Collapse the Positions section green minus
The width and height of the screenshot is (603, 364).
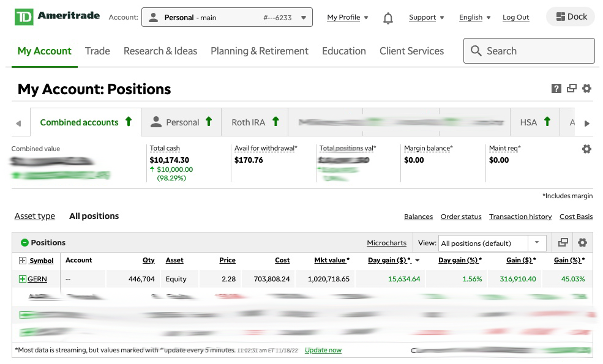24,242
